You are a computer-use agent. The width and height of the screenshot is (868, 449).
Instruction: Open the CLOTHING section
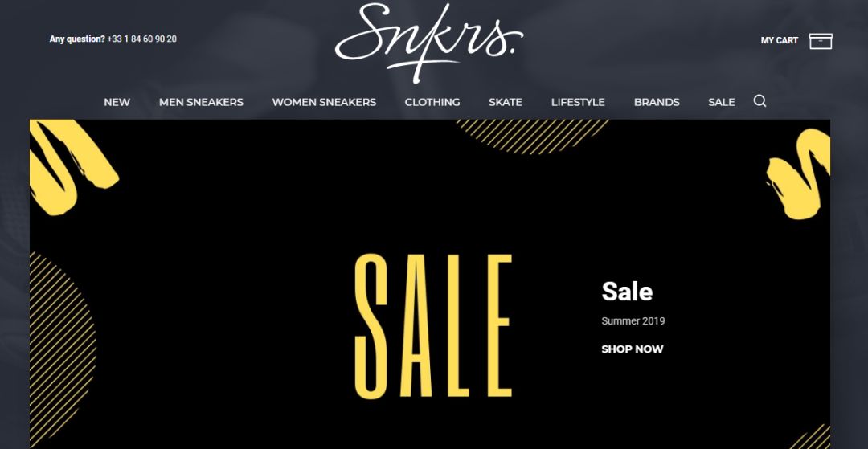coord(432,102)
